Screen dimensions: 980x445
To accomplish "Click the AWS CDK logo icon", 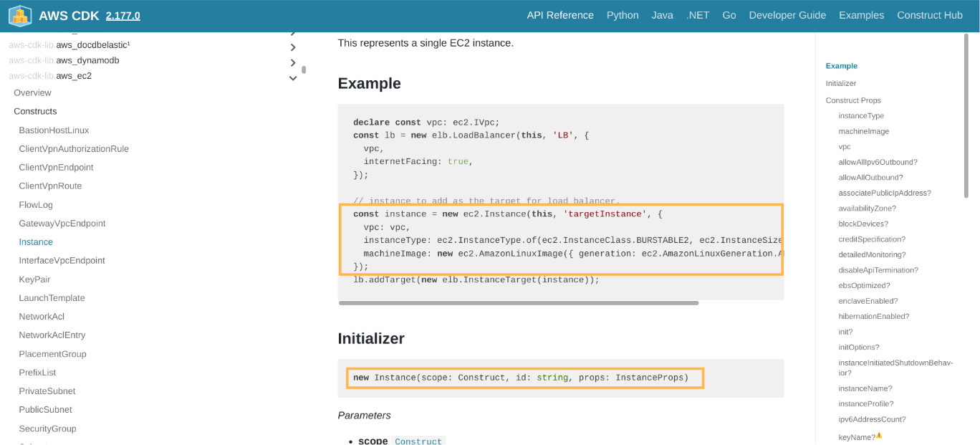I will tap(20, 15).
